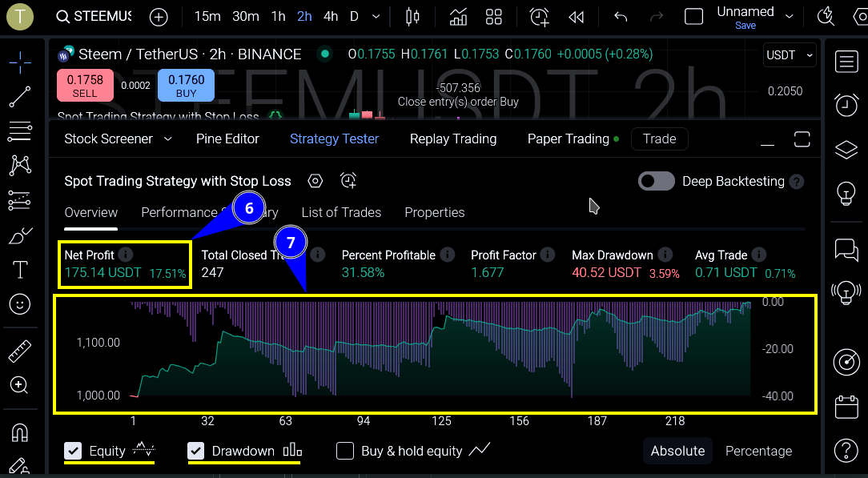Open the object tree layers panel

click(846, 150)
